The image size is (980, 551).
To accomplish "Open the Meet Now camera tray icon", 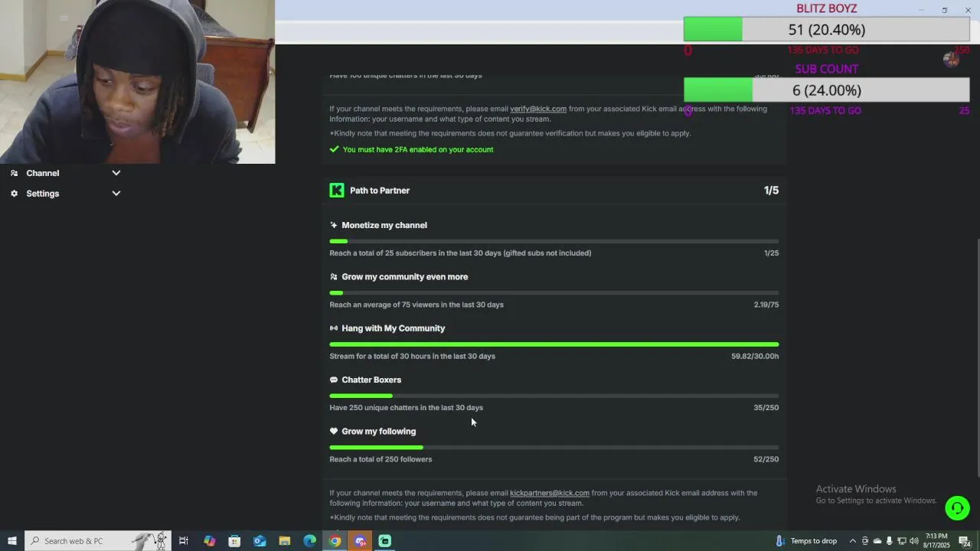I will coord(865,541).
